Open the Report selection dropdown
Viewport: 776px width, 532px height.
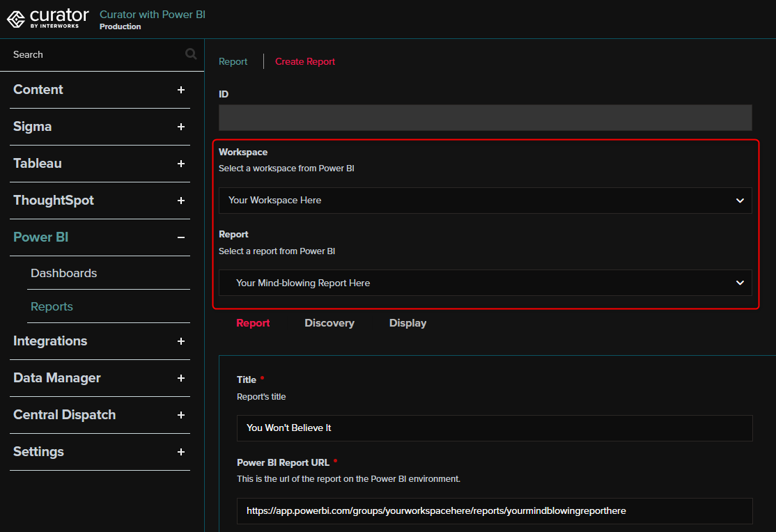tap(485, 283)
